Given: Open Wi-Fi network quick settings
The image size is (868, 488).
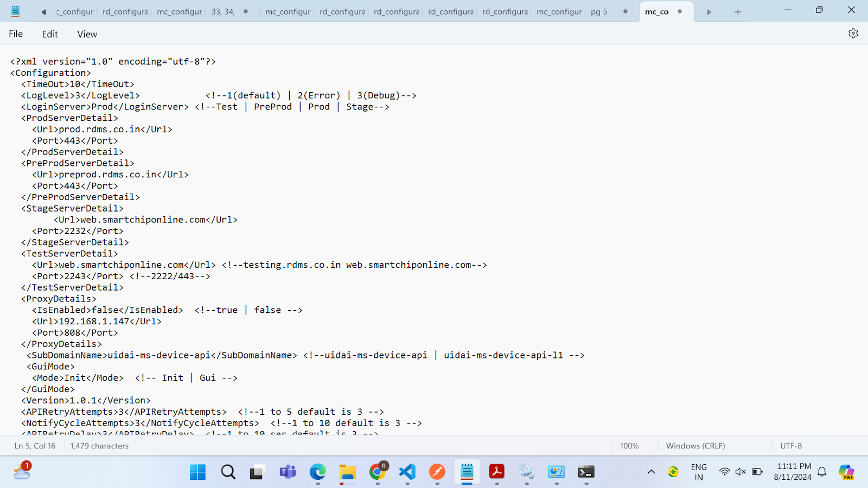Looking at the screenshot, I should tap(724, 472).
